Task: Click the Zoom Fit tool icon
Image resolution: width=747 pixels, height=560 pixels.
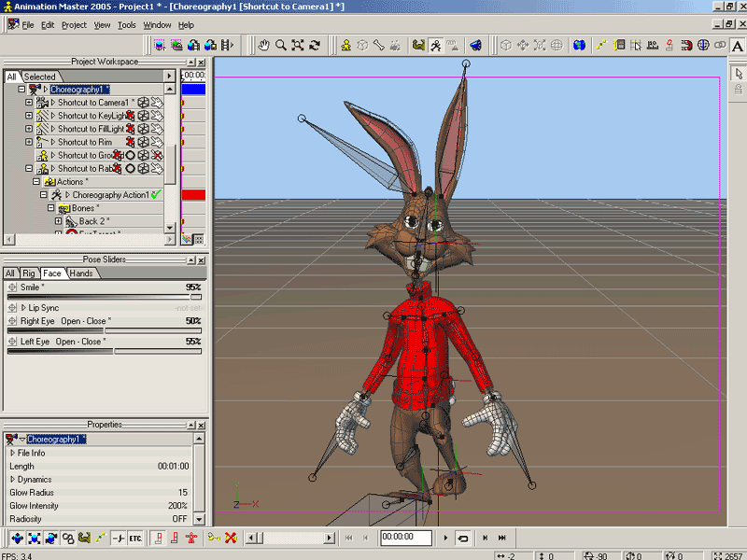Action: 298,45
